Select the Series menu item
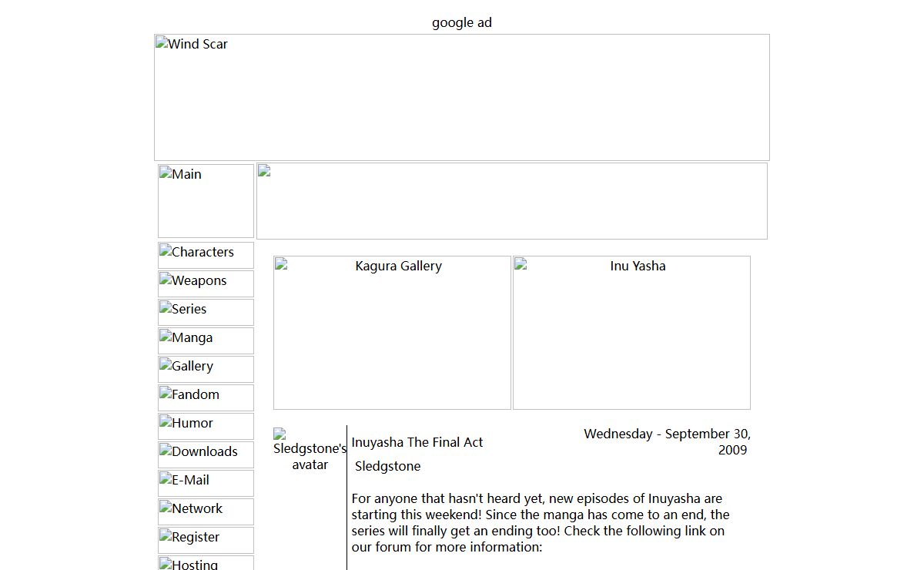Image resolution: width=924 pixels, height=570 pixels. 206,312
